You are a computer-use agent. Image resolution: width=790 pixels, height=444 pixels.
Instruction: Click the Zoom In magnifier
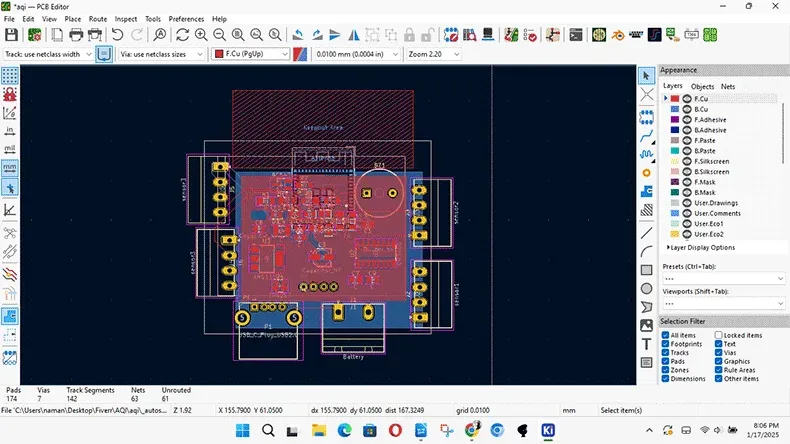[201, 35]
